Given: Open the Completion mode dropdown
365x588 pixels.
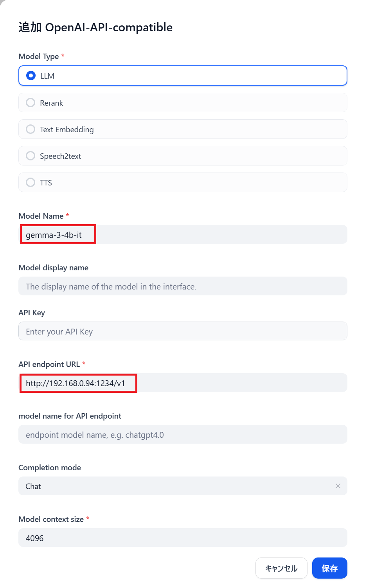Looking at the screenshot, I should [176, 486].
